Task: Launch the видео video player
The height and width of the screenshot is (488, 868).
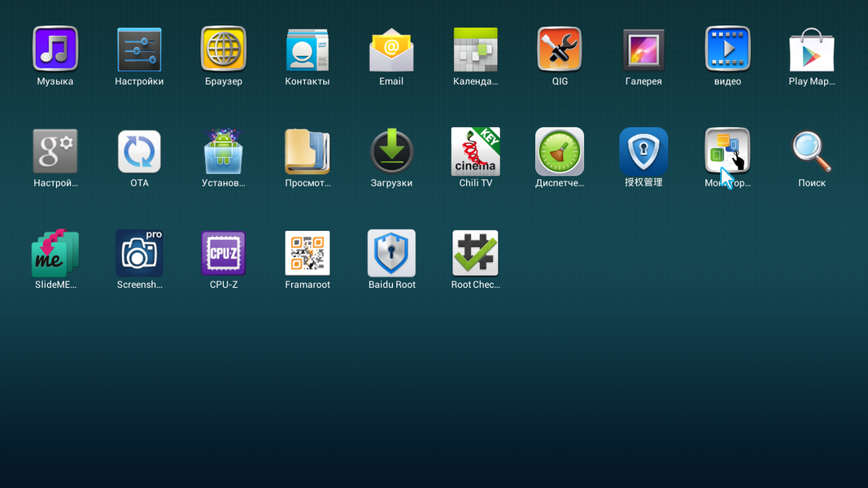Action: tap(727, 50)
